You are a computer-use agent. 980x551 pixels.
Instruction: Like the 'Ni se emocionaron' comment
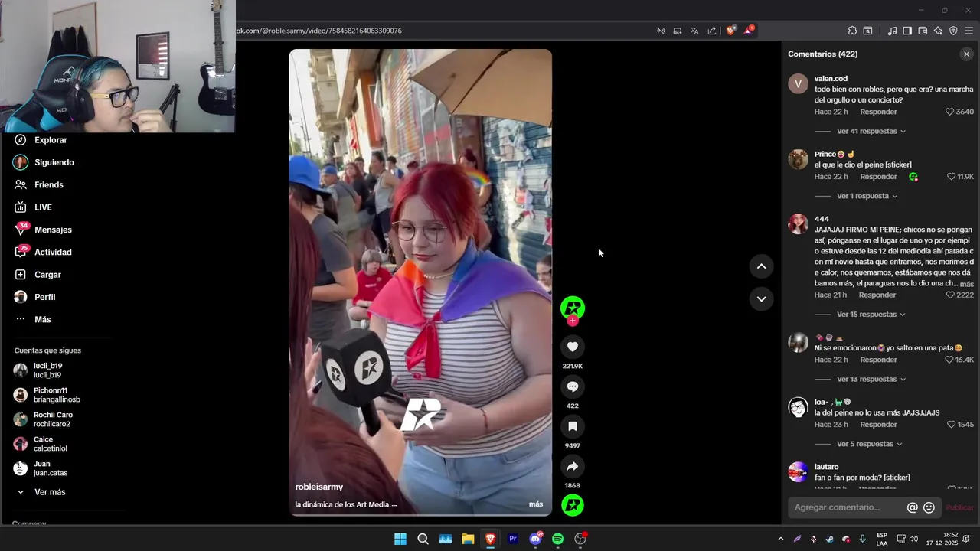click(949, 360)
